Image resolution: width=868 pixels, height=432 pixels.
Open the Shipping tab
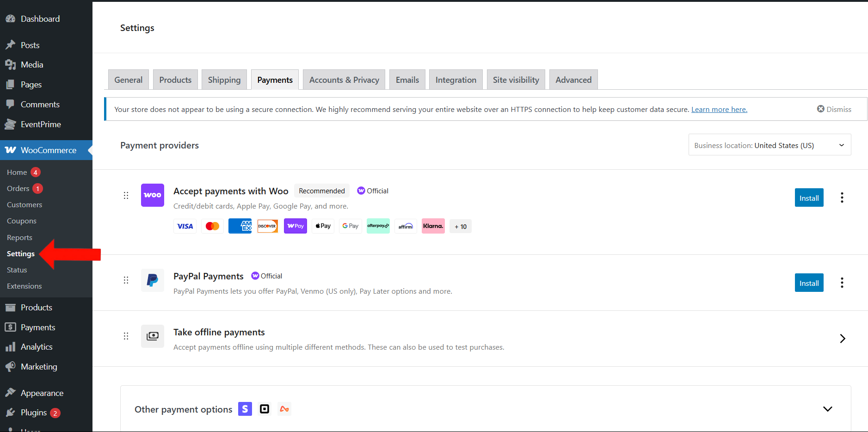(224, 80)
